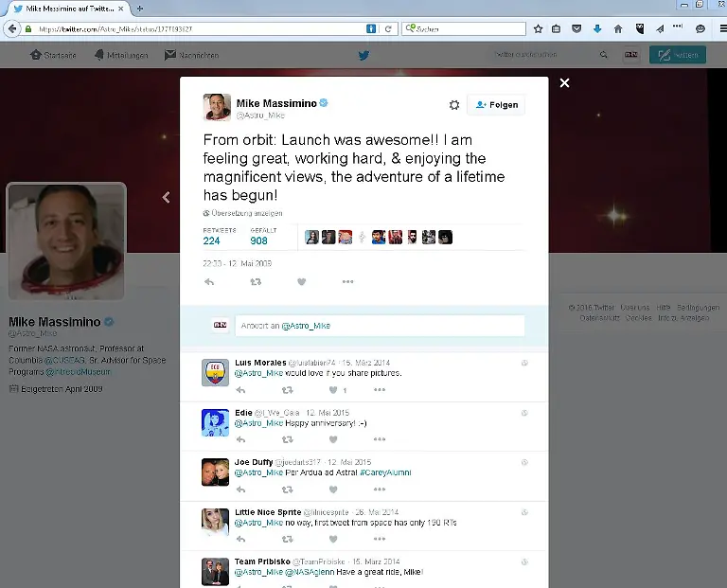The image size is (727, 588).
Task: Click the Firefox home icon in the toolbar
Action: pyautogui.click(x=618, y=28)
